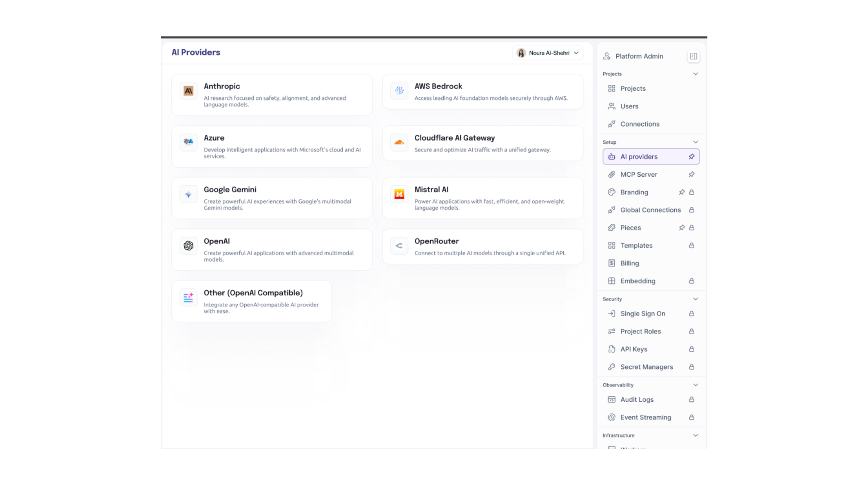
Task: Collapse the Setup section chevron
Action: click(x=695, y=142)
